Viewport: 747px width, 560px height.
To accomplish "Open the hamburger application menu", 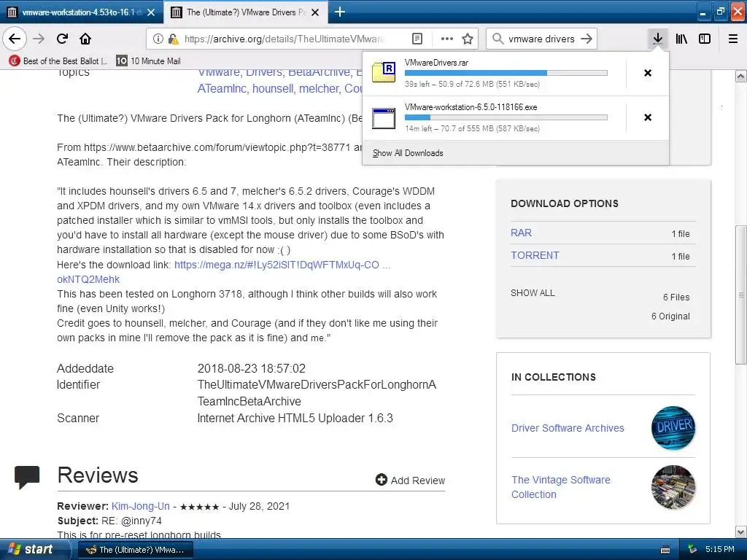I will pos(733,39).
